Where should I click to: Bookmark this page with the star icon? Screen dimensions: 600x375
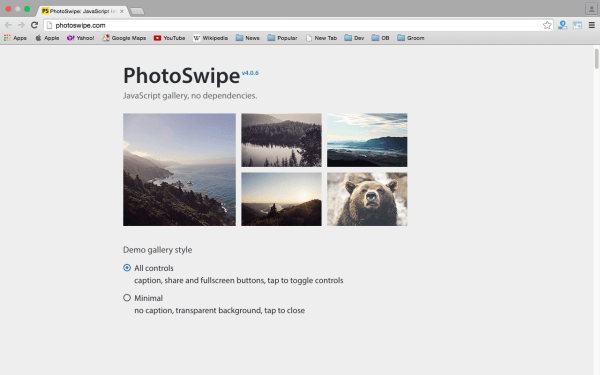[547, 25]
